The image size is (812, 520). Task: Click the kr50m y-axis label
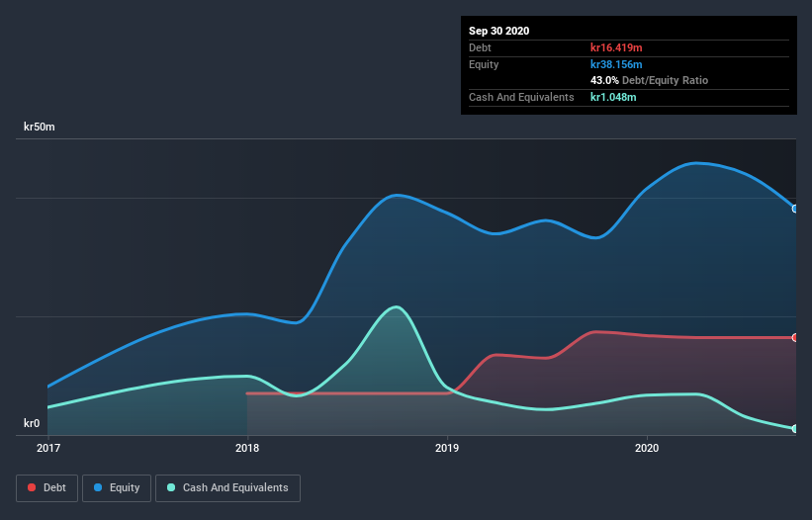pos(40,127)
